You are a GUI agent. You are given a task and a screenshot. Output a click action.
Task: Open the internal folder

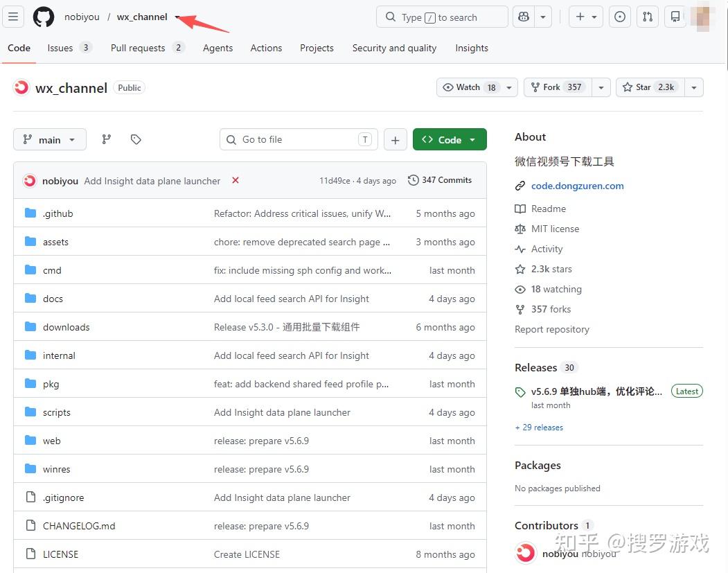[x=58, y=355]
